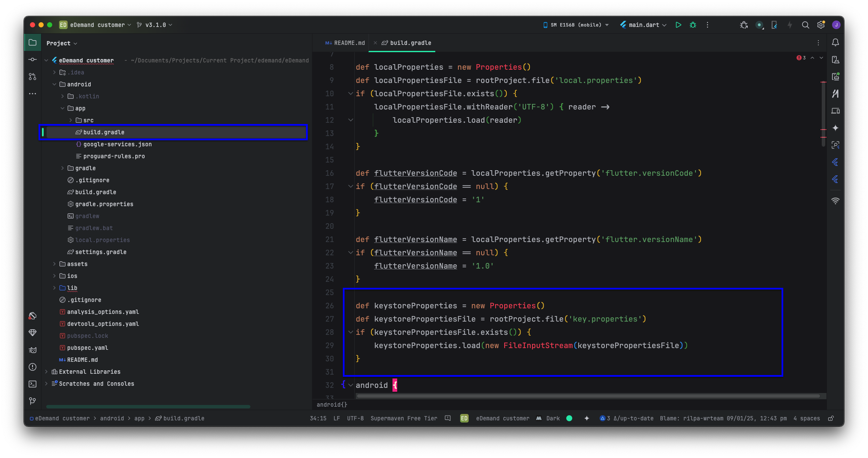The image size is (868, 458).
Task: Open the SM E156B device selector
Action: tap(576, 25)
